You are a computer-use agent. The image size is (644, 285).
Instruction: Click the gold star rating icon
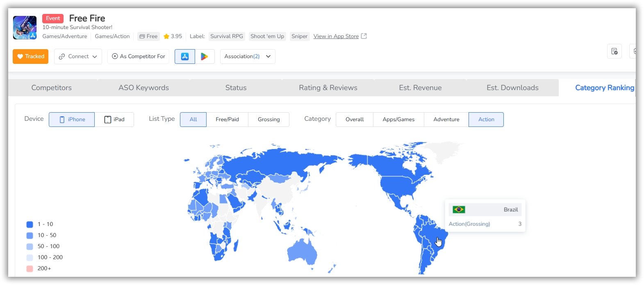[166, 36]
